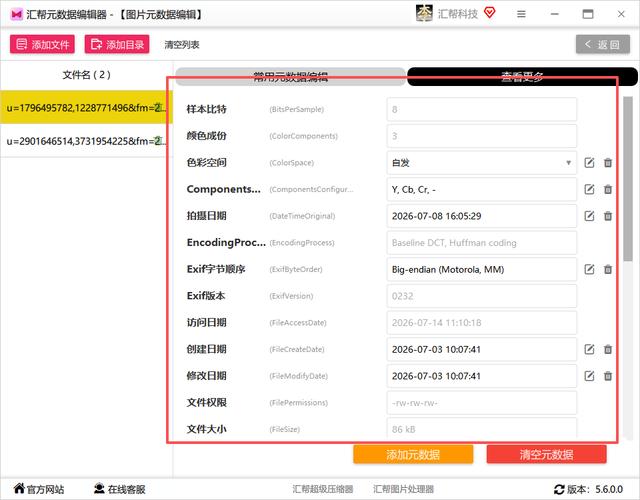The width and height of the screenshot is (640, 500).
Task: Click the 颜色成份 value field
Action: 482,136
